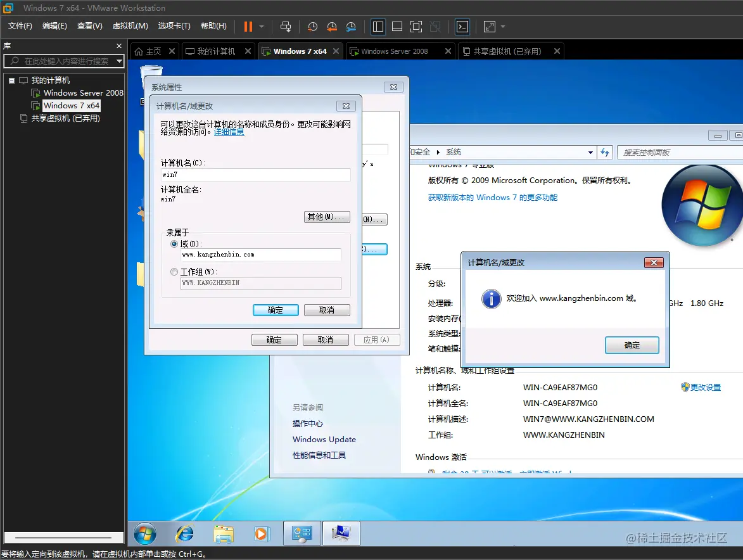Switch to the Windows Server 2008 tab
This screenshot has width=743, height=560.
click(394, 51)
